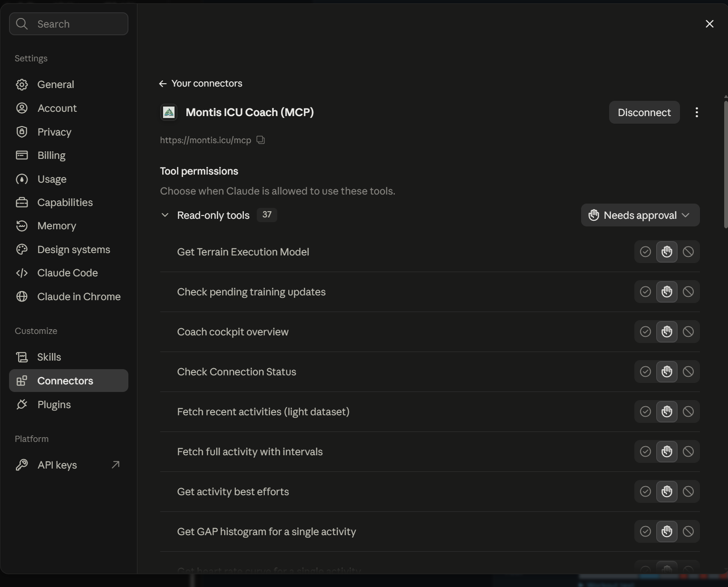Click the Account person icon
This screenshot has height=587, width=728.
(22, 108)
